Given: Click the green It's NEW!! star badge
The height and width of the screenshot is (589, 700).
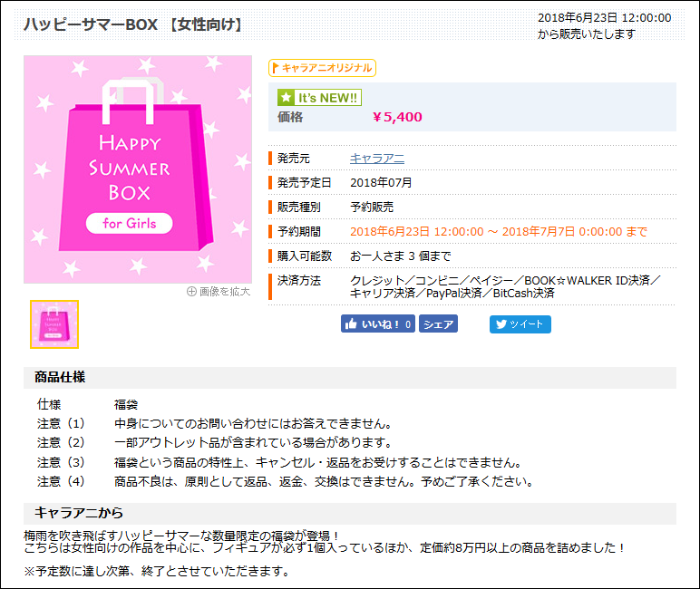Looking at the screenshot, I should click(x=319, y=98).
